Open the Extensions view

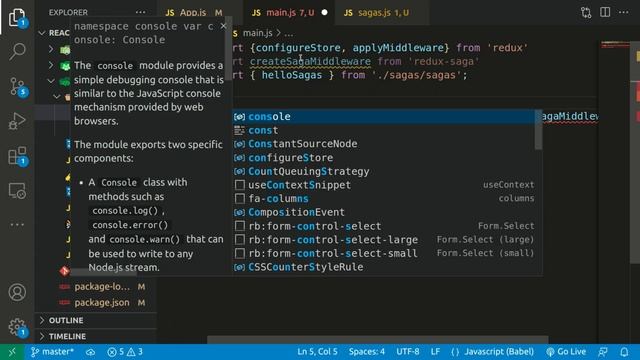17,156
